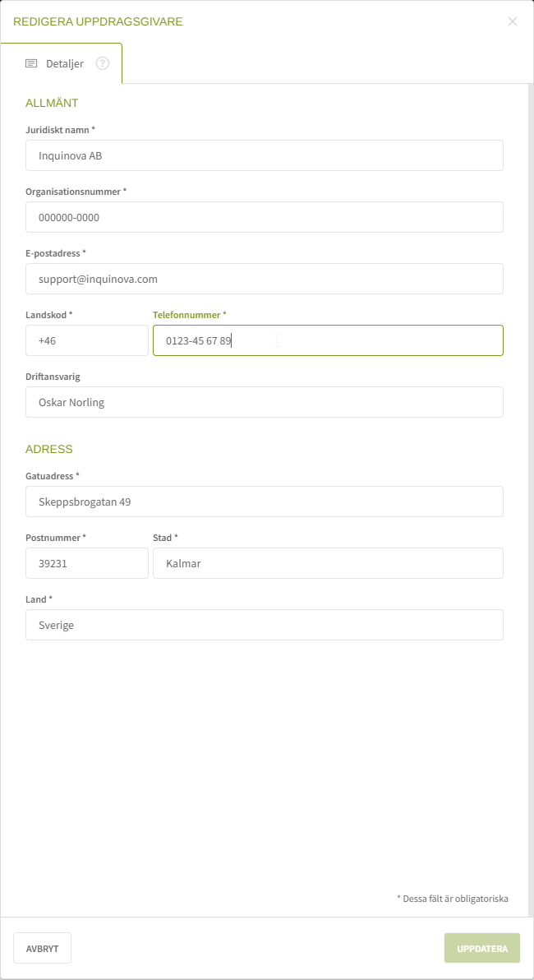The width and height of the screenshot is (534, 980).
Task: Click the Juridiskt namn input field
Action: tap(264, 155)
